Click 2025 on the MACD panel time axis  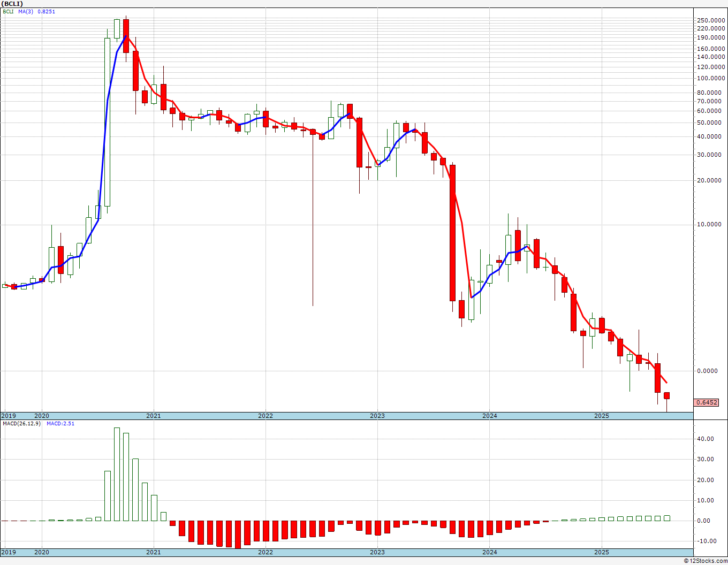602,552
